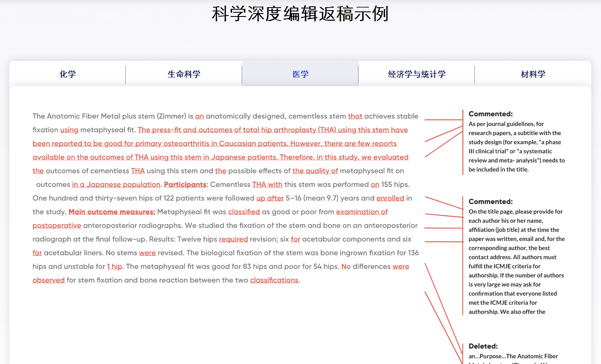The height and width of the screenshot is (364, 601).
Task: Click the underlined phrase 'available on the outcomes of THA'
Action: pyautogui.click(x=91, y=157)
